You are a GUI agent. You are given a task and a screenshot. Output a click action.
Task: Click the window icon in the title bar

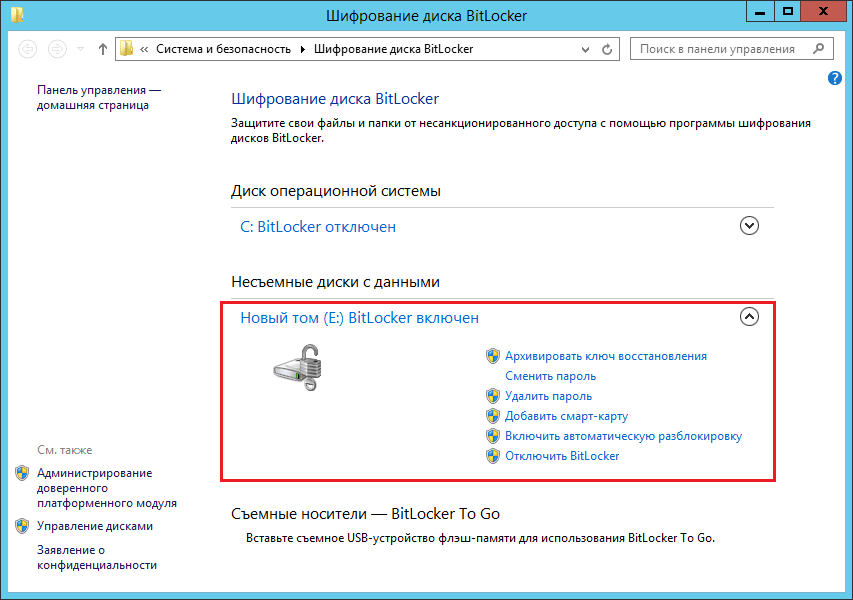pos(17,14)
